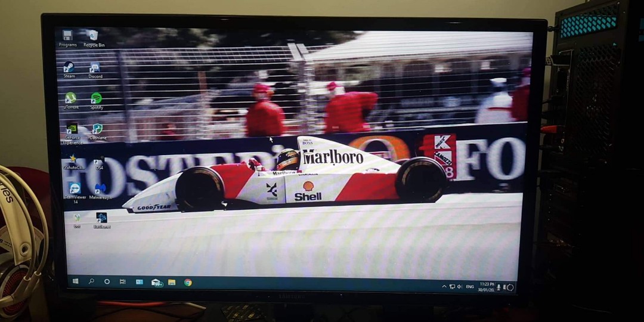This screenshot has height=322, width=644.
Task: Click the Malwarebytes desktop icon
Action: click(100, 189)
